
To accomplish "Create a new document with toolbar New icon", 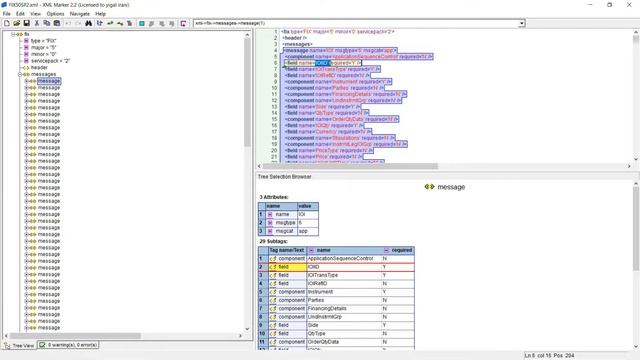I will click(x=7, y=24).
